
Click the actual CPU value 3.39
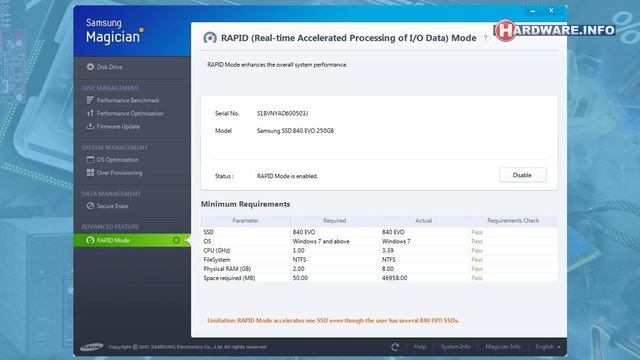pos(388,251)
